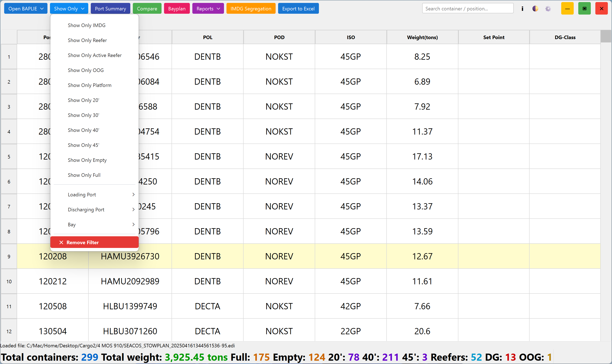Sort by the POD column header
The width and height of the screenshot is (612, 364).
click(279, 37)
